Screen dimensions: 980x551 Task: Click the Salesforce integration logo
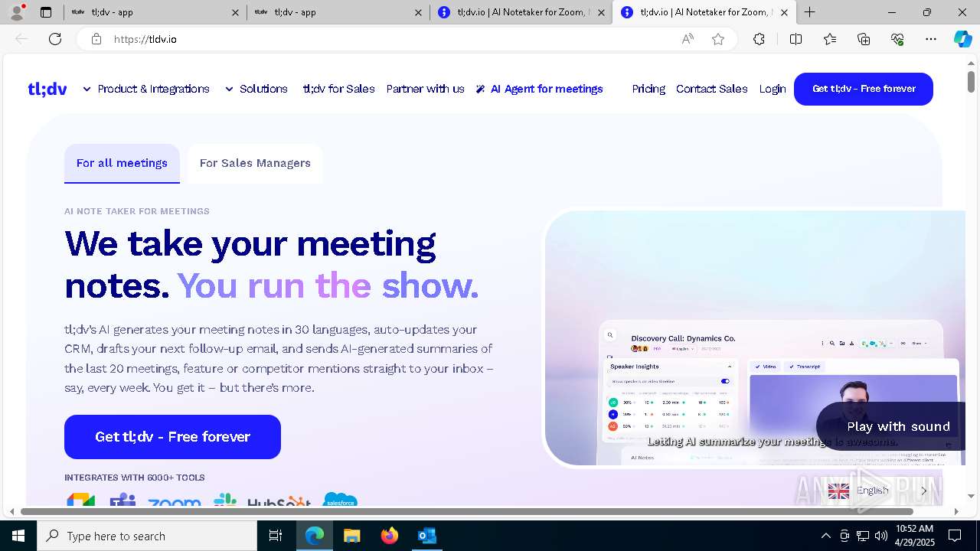341,500
